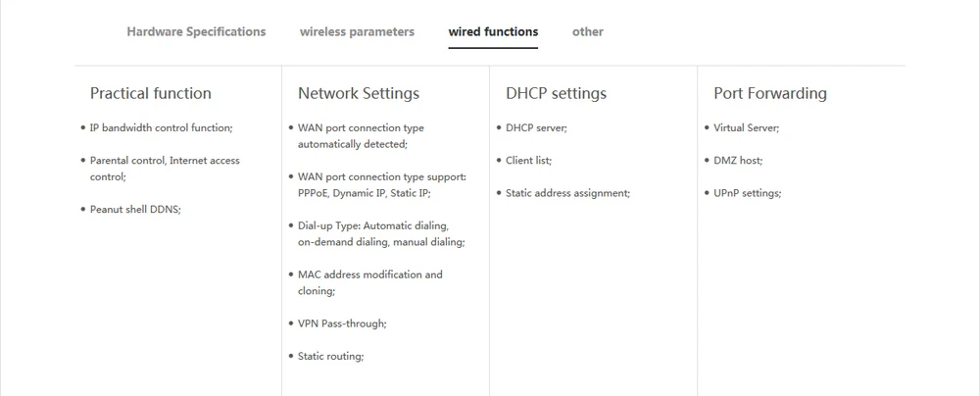Click the WAN port connection type automatically detected text
This screenshot has width=980, height=396.
click(361, 135)
